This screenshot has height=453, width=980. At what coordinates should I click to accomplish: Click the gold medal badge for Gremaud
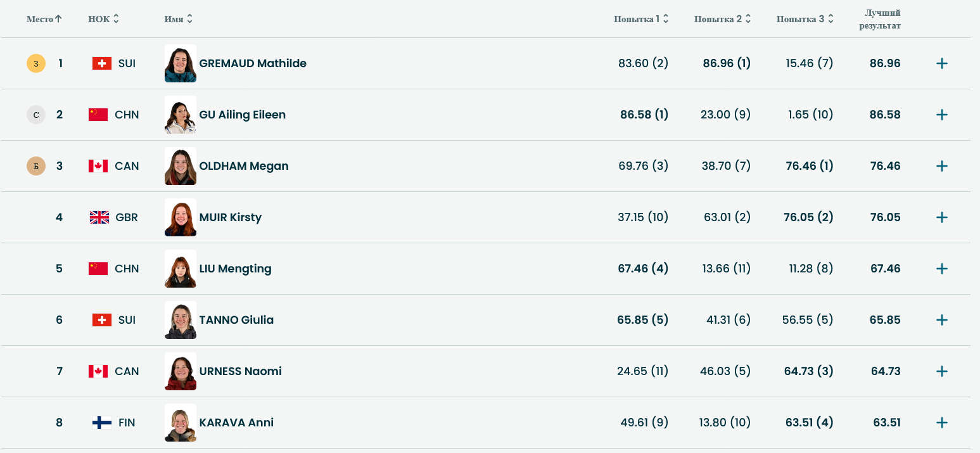click(x=36, y=63)
